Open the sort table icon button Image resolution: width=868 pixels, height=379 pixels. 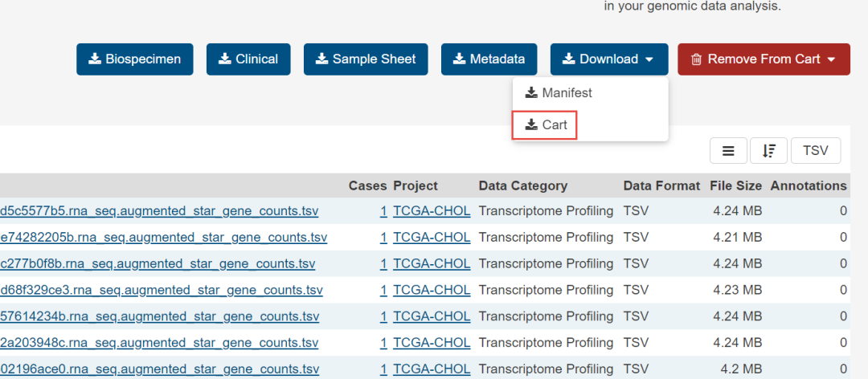[769, 150]
